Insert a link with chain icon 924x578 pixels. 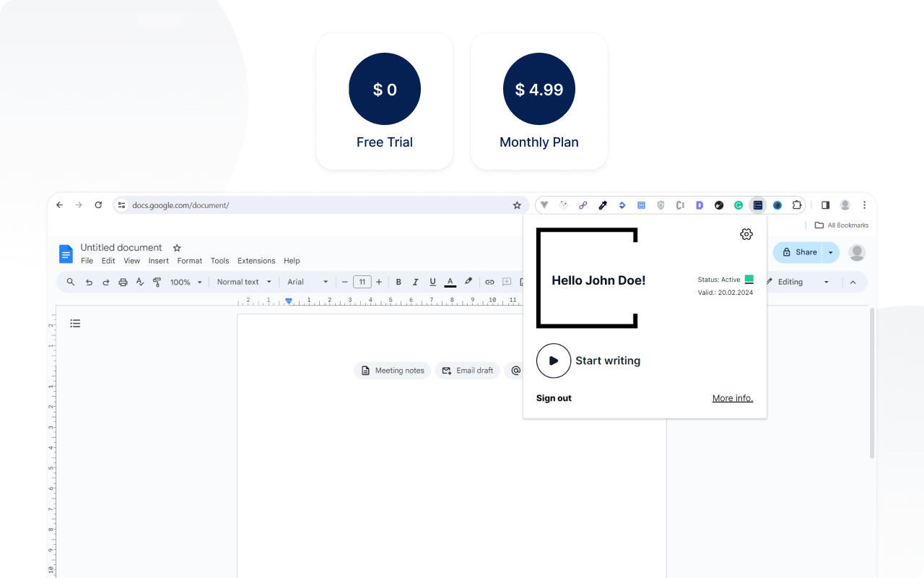[489, 282]
